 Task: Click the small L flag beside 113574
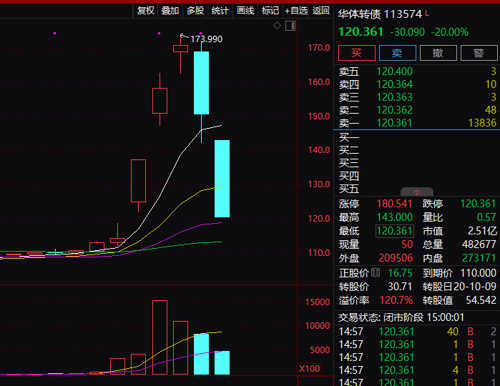pos(427,14)
